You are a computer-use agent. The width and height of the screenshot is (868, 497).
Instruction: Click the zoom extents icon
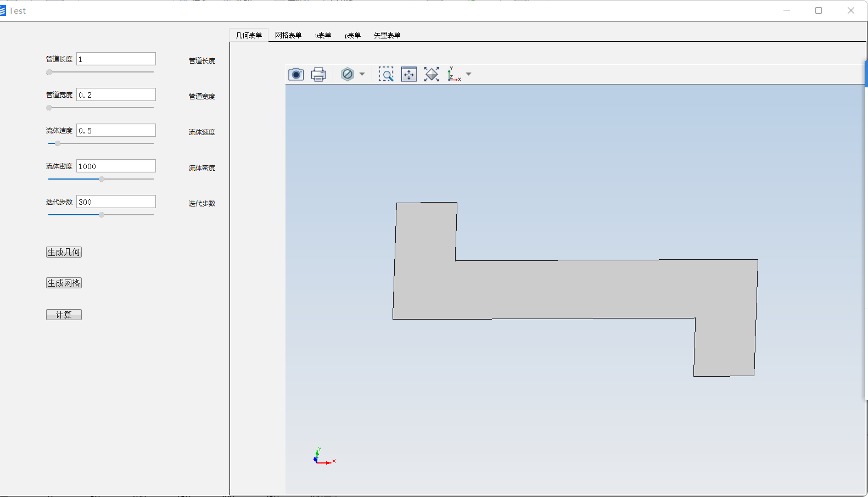tap(432, 74)
